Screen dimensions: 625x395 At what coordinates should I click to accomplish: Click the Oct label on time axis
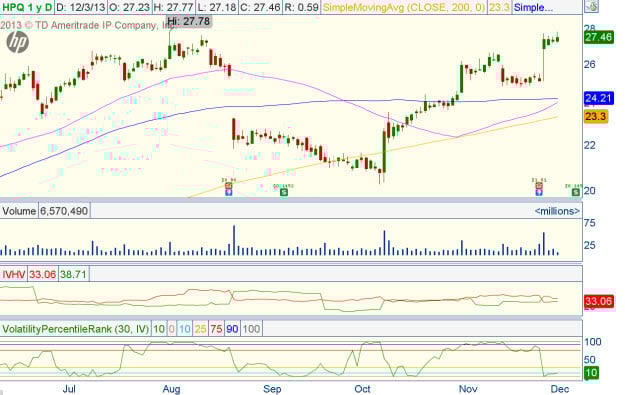(x=362, y=389)
